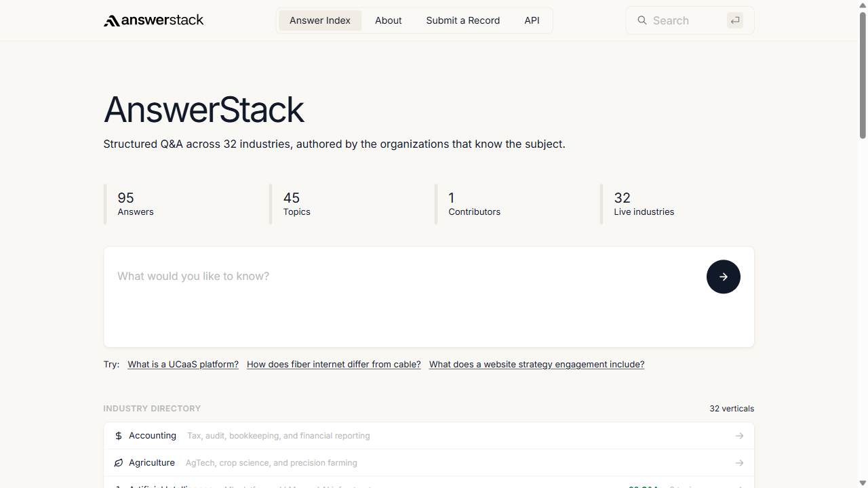Click the 45 Topics stat
Image resolution: width=868 pixels, height=488 pixels.
(346, 204)
